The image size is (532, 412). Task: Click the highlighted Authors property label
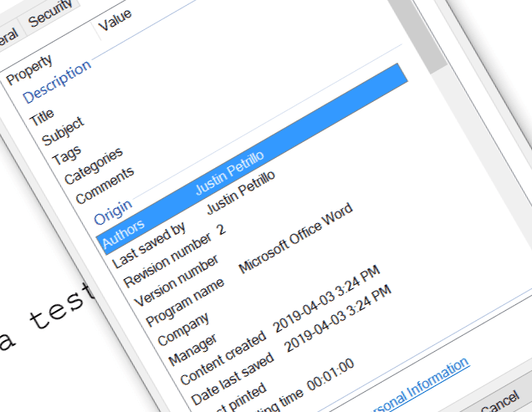tap(122, 232)
